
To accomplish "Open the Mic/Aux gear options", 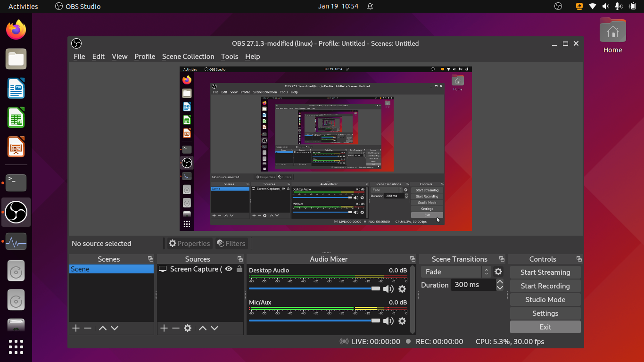I will click(x=402, y=321).
